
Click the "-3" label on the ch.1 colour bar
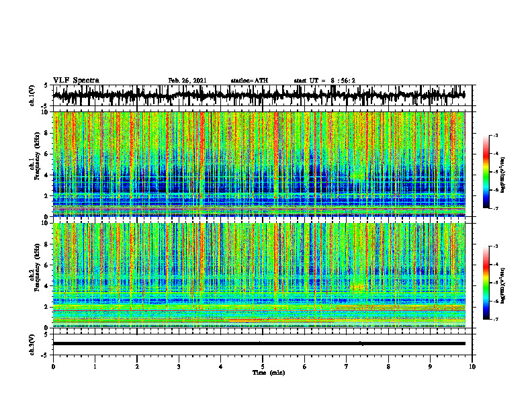(x=495, y=135)
